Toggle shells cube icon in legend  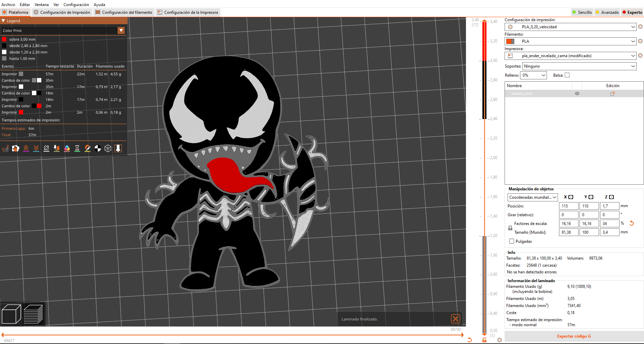click(x=108, y=148)
